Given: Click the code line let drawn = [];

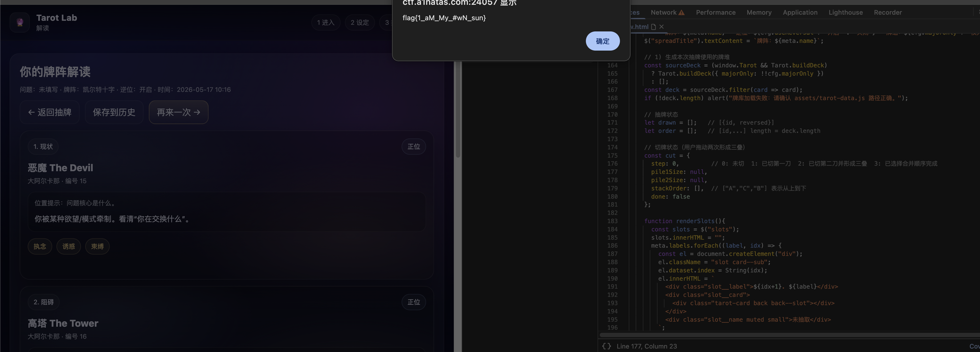Looking at the screenshot, I should point(670,122).
